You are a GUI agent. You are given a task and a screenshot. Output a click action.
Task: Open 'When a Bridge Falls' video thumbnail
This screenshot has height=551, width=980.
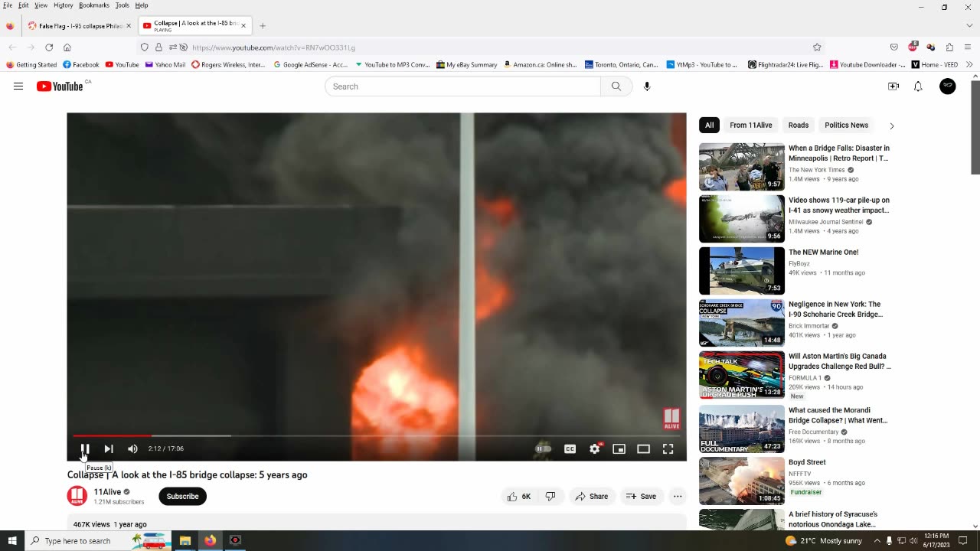pos(742,167)
